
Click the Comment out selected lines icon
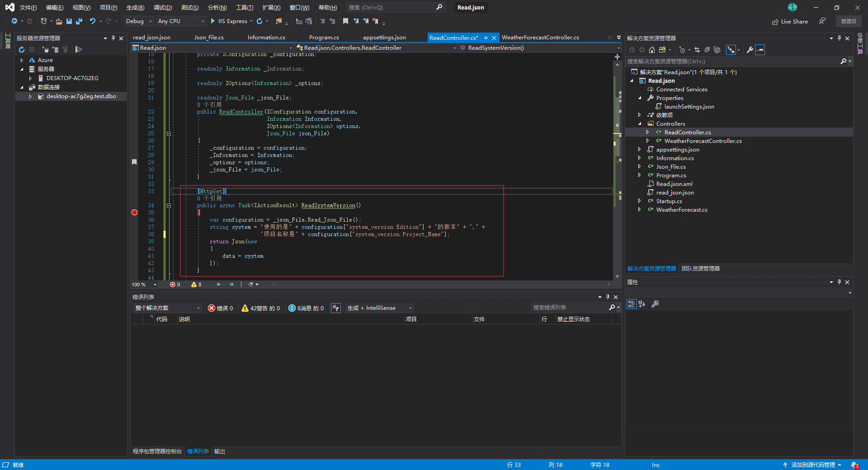tap(322, 21)
